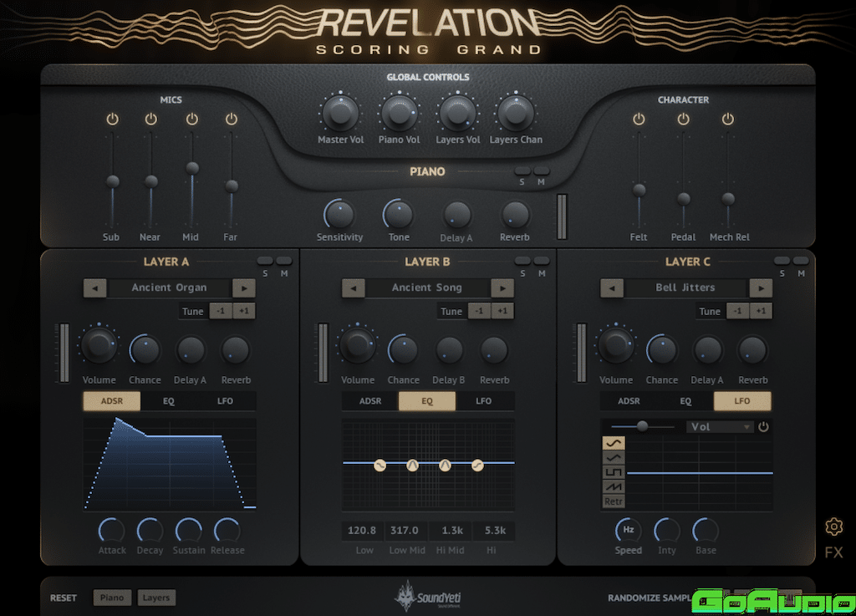Select the triangle LFO waveform
The width and height of the screenshot is (856, 616).
coord(613,457)
